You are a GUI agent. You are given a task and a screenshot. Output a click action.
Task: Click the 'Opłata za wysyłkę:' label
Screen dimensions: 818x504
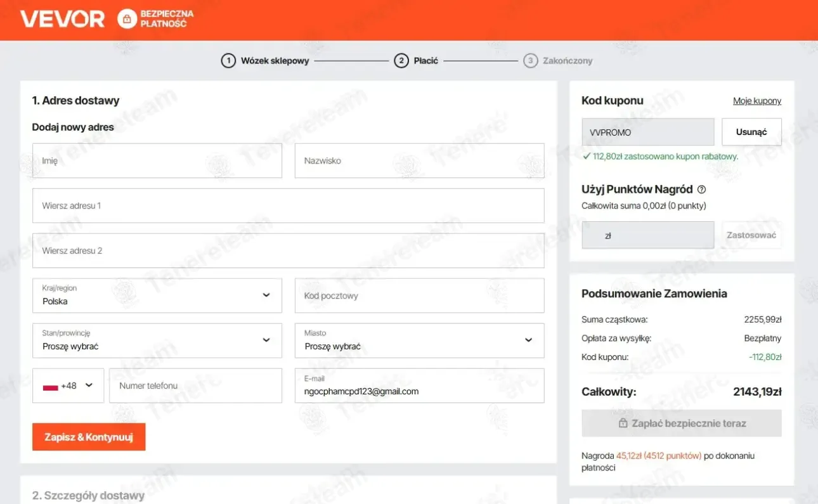616,338
